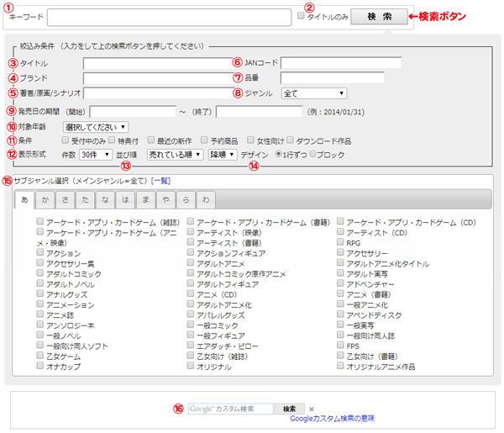Image resolution: width=504 pixels, height=433 pixels.
Task: Tick the 最近の新作 checkbox
Action: point(150,140)
